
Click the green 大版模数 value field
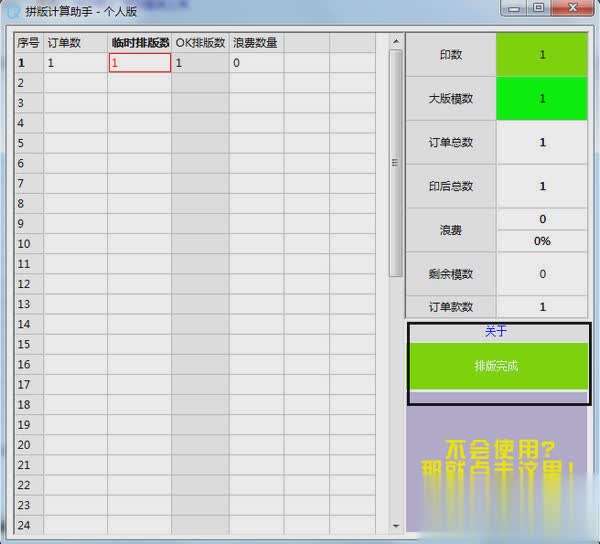pyautogui.click(x=542, y=99)
